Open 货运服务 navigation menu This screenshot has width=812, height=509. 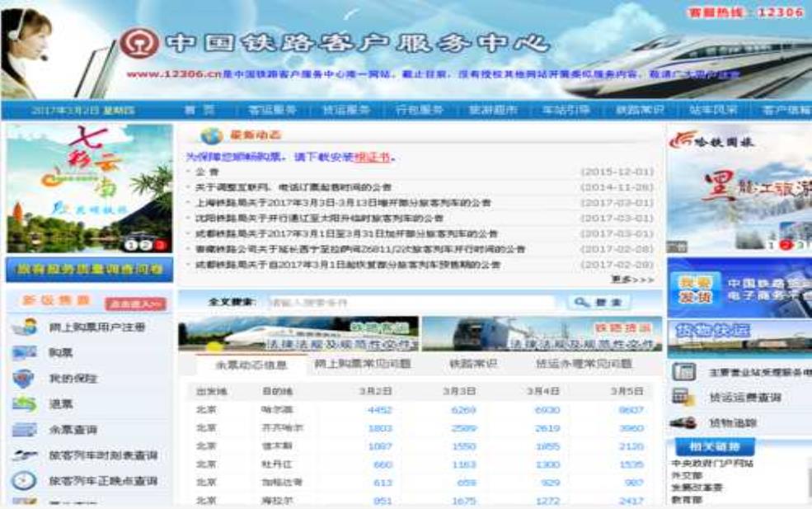coord(346,110)
